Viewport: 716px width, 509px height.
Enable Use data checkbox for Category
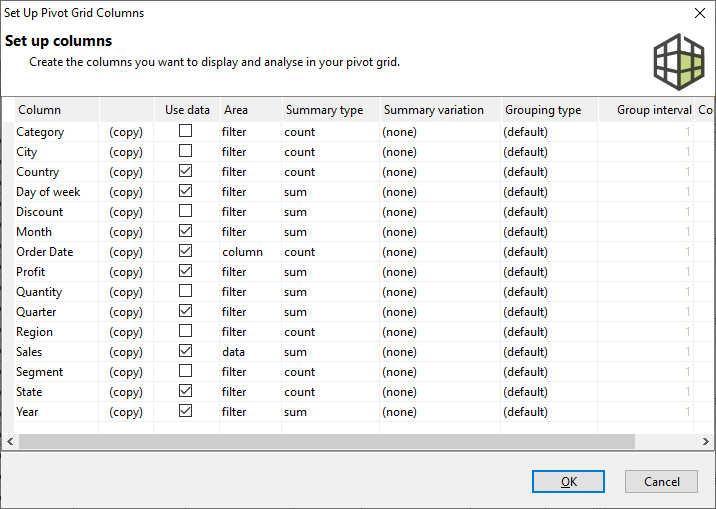click(185, 131)
